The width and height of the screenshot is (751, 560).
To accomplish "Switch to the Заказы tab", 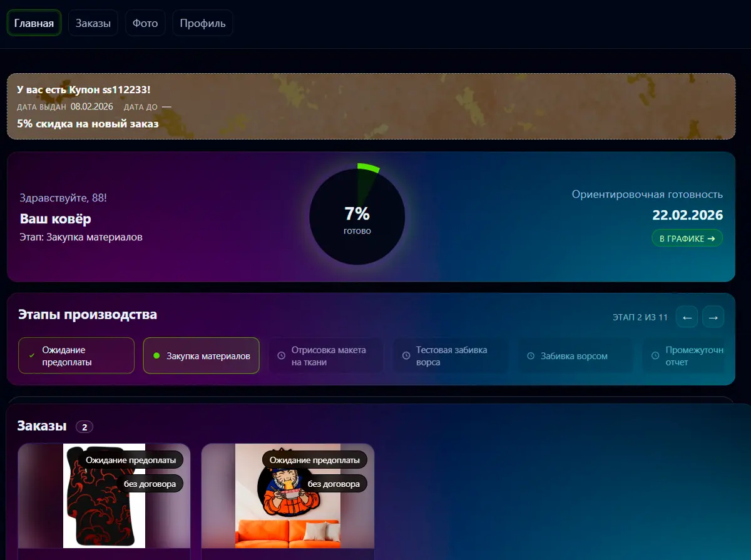I will 93,24.
